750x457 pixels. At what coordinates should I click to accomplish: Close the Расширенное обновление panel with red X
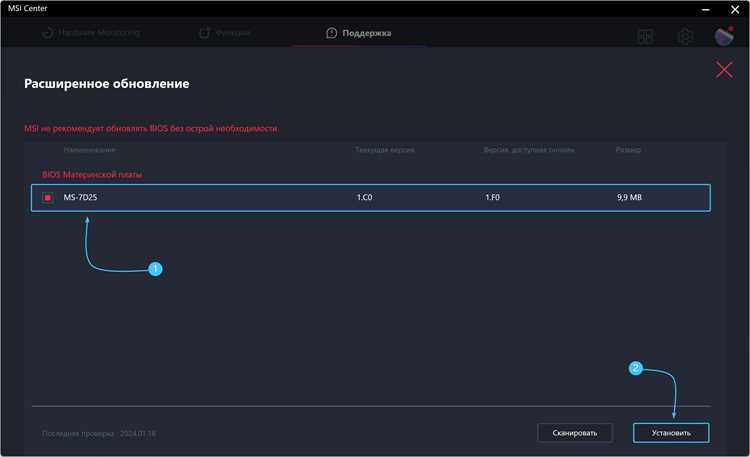[724, 70]
